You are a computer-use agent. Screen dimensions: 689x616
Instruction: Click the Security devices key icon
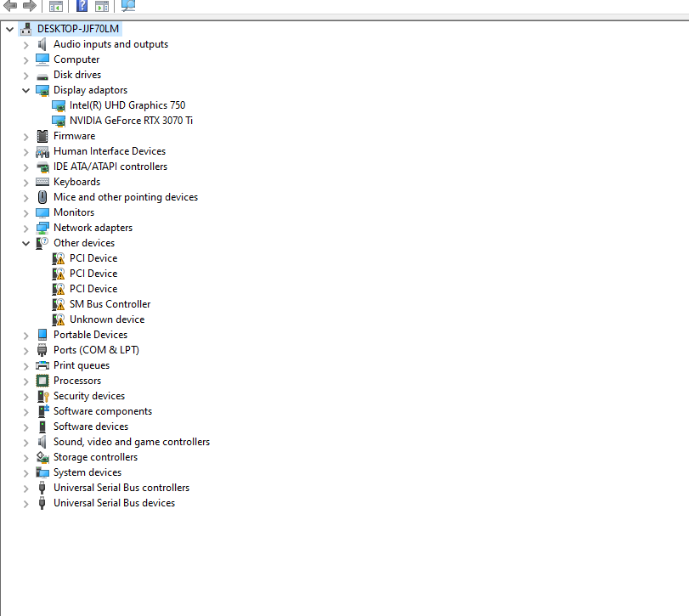[42, 396]
